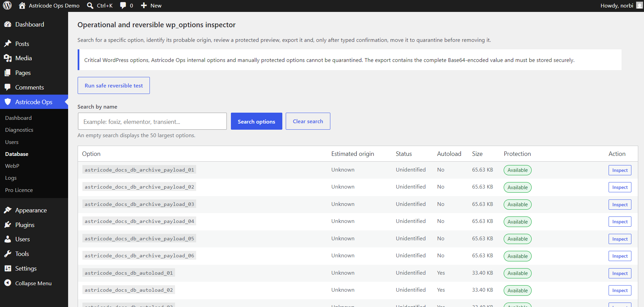
Task: Click the Option column header
Action: pos(91,154)
